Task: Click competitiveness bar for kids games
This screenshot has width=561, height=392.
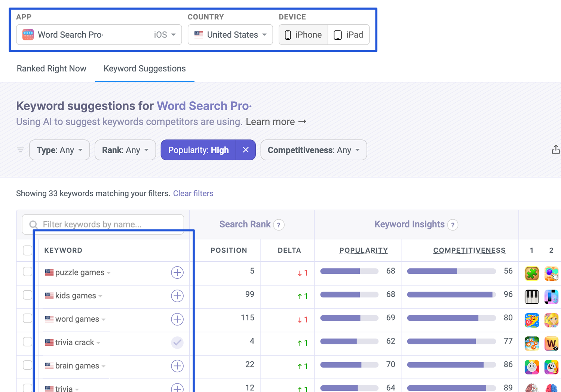Action: click(451, 295)
